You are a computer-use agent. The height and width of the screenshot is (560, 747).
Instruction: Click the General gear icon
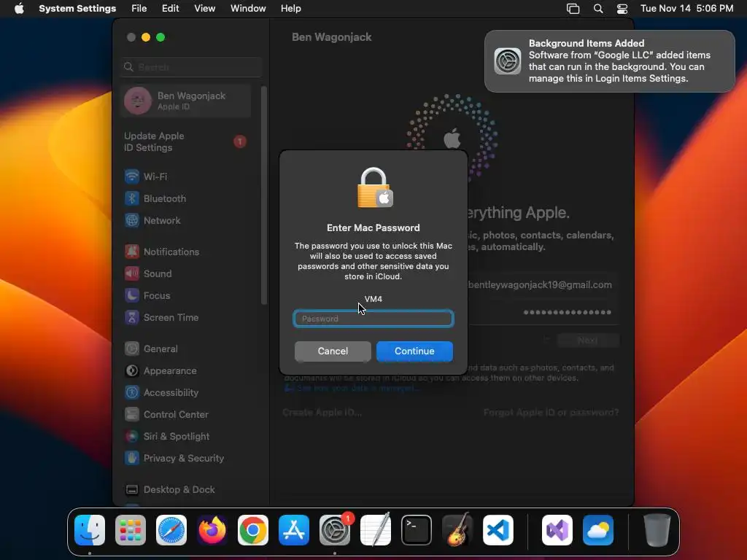click(x=132, y=349)
